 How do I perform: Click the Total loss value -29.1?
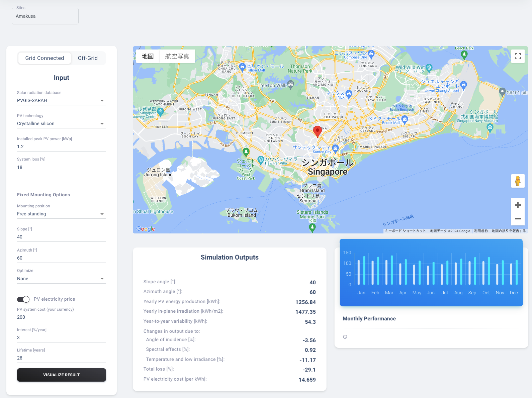point(309,370)
